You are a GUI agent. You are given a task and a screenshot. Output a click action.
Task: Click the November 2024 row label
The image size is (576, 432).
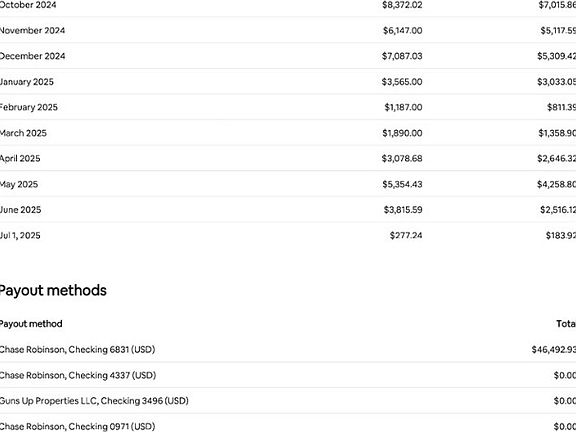tap(32, 30)
